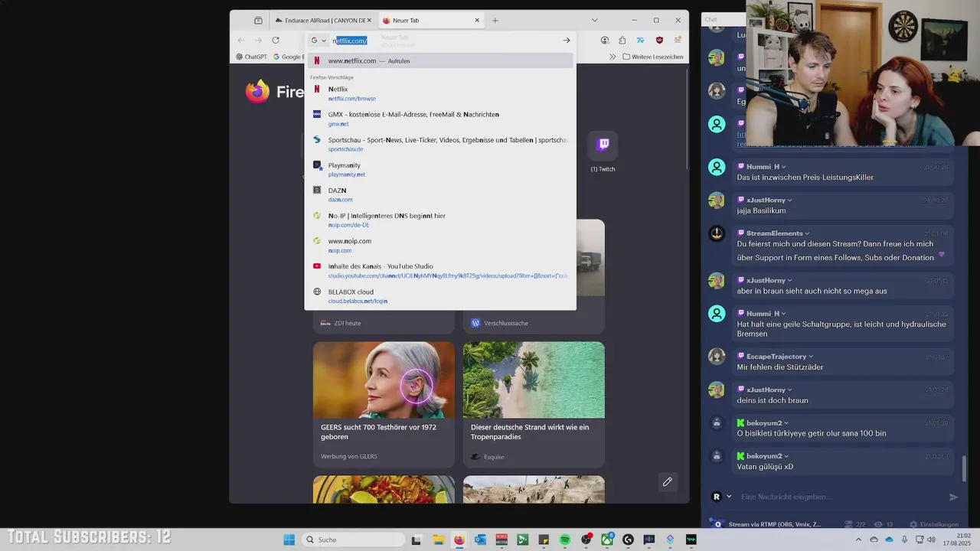Open the Google bookmark in bookmarks bar
This screenshot has height=551, width=980.
[288, 57]
